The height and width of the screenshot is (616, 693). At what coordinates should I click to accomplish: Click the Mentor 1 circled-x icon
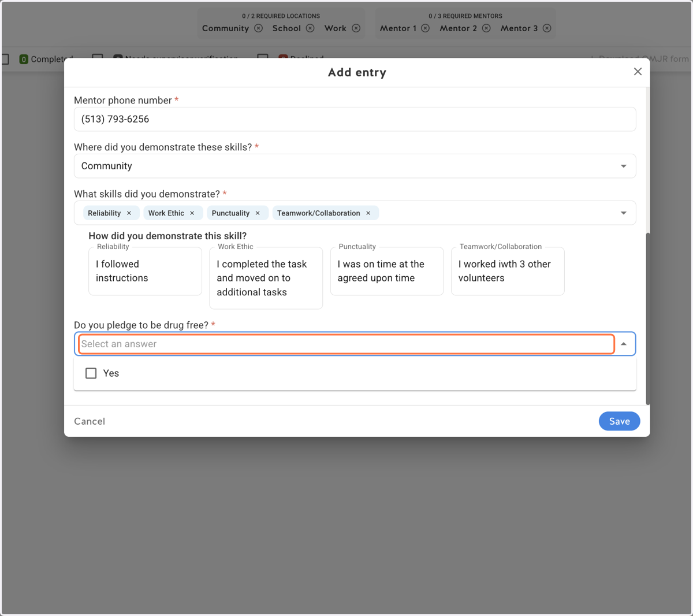[x=426, y=28]
